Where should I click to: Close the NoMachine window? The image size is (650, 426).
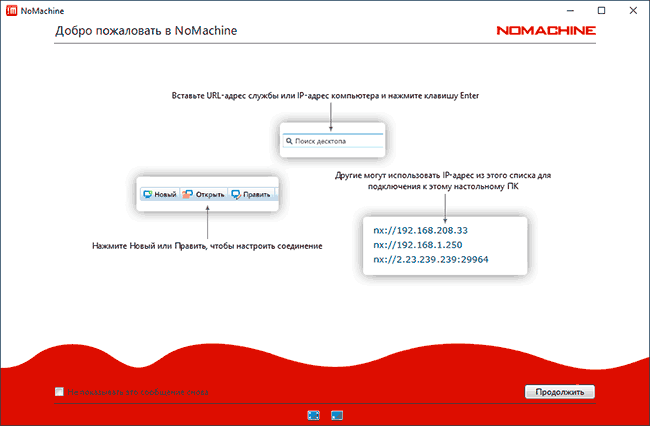coord(633,10)
